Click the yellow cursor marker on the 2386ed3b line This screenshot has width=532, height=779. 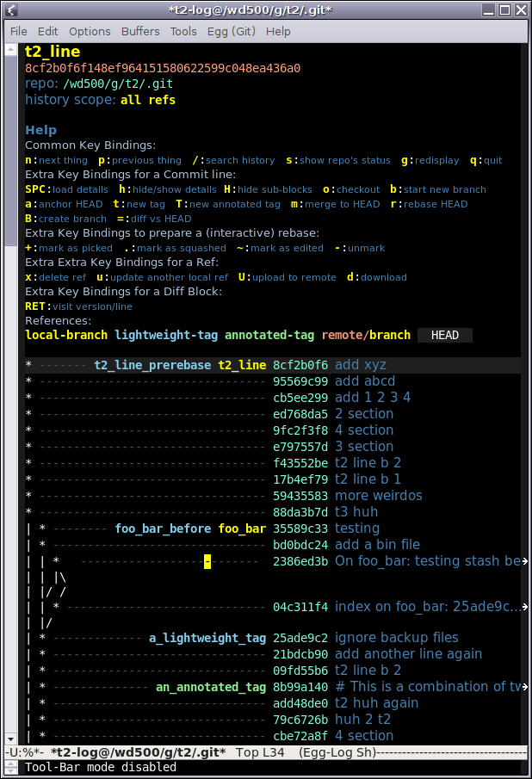207,561
